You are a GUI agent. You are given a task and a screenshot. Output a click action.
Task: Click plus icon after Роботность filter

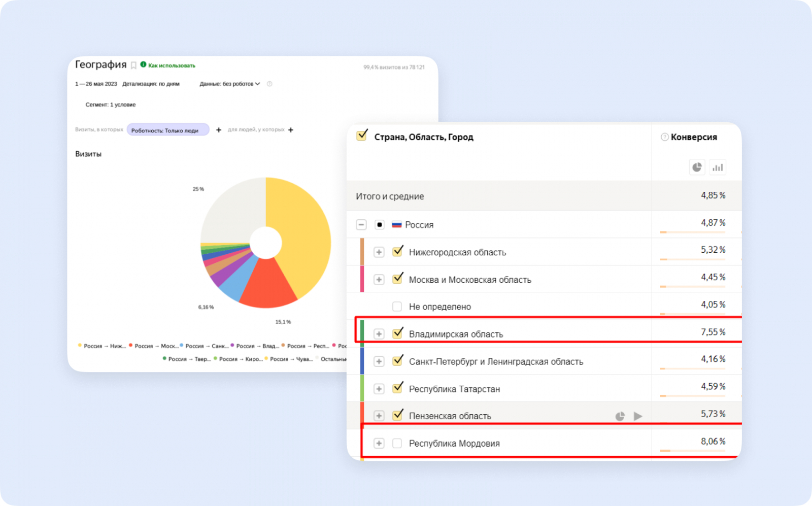point(219,130)
